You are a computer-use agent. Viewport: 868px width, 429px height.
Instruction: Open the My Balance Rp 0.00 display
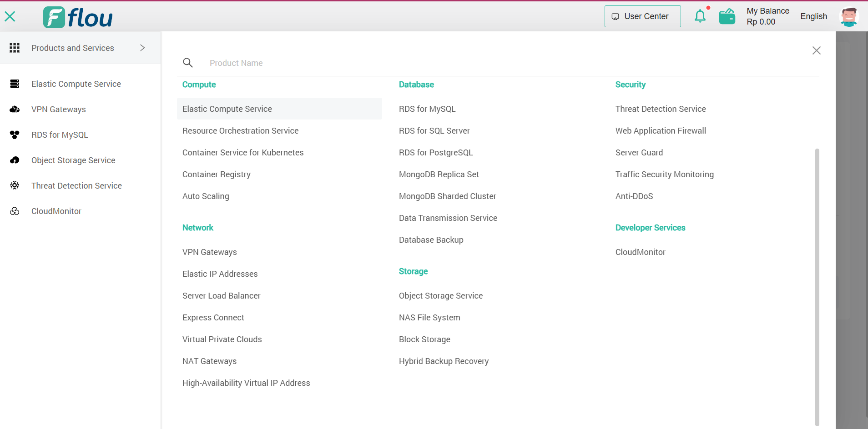pyautogui.click(x=767, y=16)
